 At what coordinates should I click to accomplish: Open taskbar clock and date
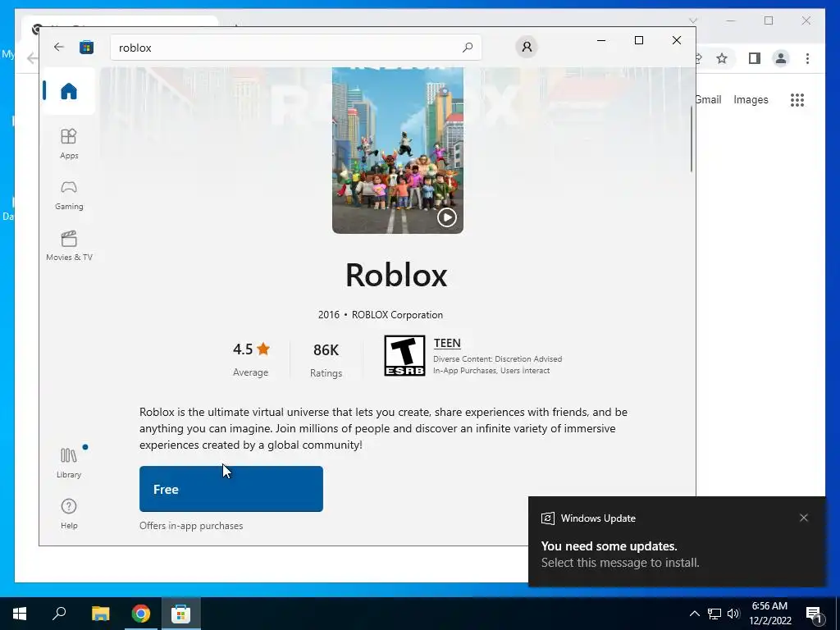pos(769,614)
